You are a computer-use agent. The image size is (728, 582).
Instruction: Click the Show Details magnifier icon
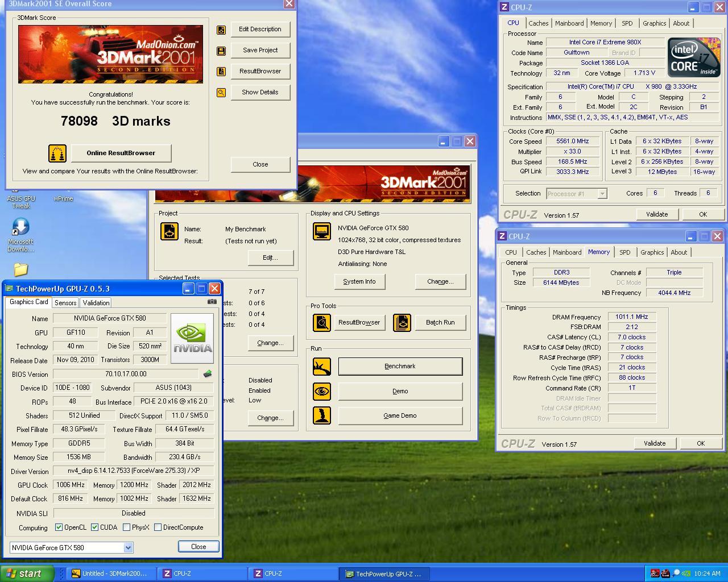pos(221,93)
